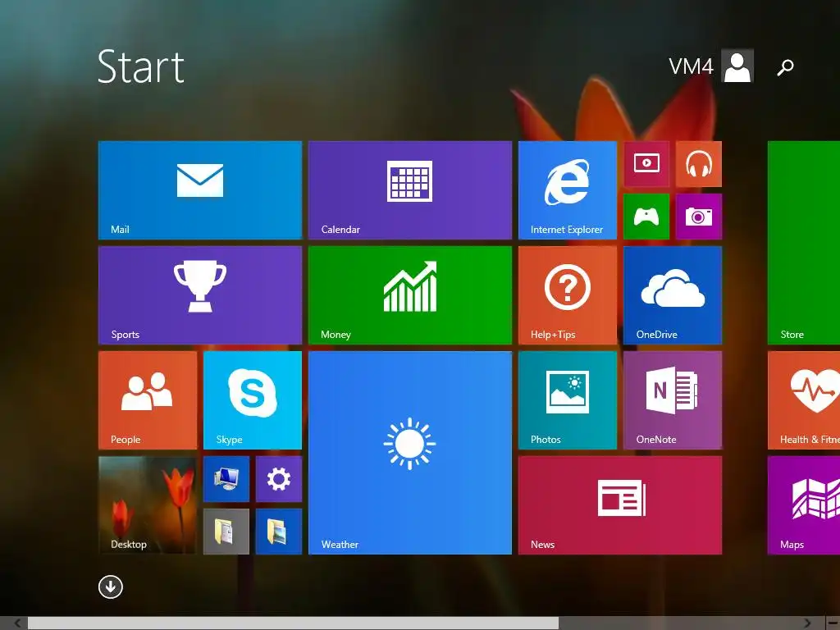Open the VM4 user account menu
Viewport: 840px width, 630px height.
pos(711,66)
